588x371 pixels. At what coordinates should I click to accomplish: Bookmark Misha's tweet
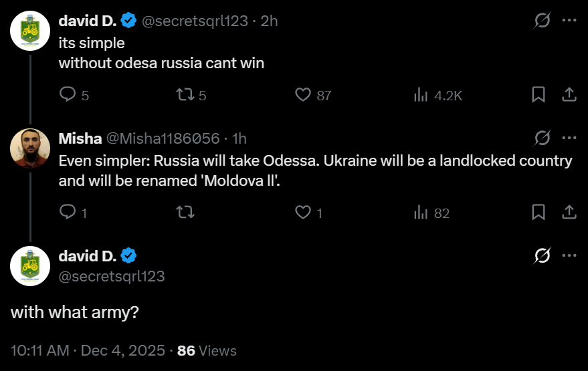point(538,212)
